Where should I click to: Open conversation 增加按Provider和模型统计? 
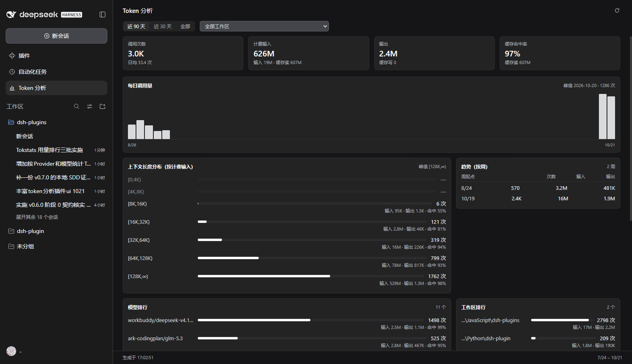tap(57, 164)
